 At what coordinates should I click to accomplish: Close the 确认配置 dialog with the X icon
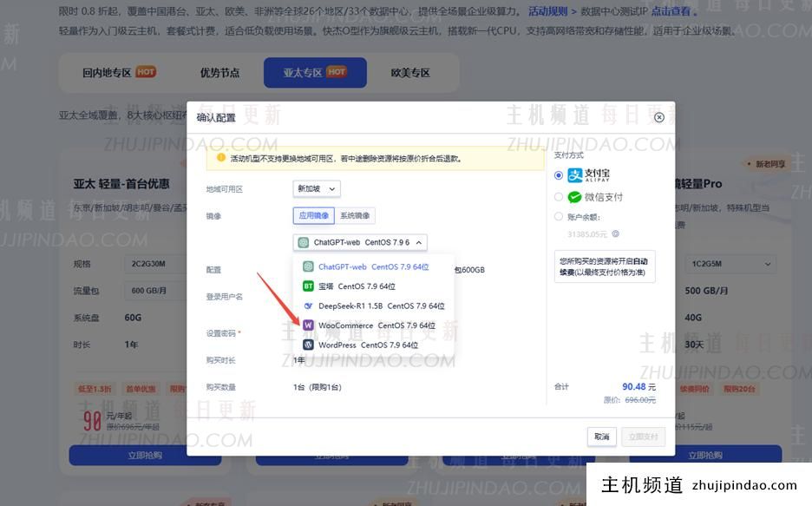pos(658,117)
